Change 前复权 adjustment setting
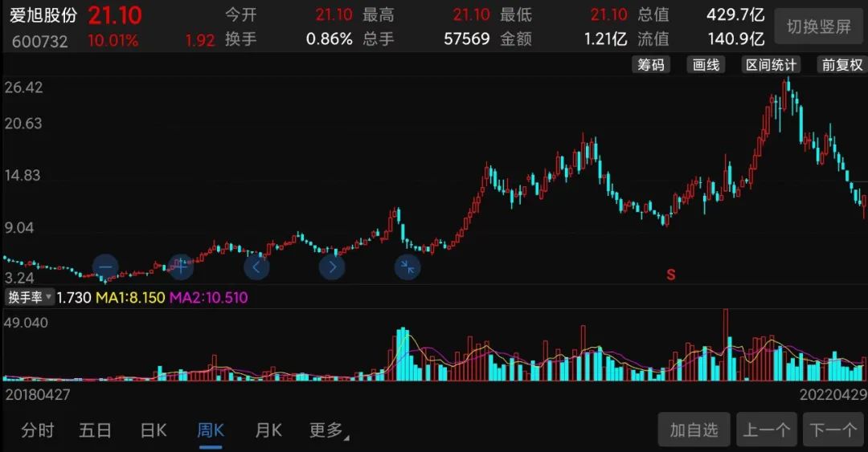Image resolution: width=868 pixels, height=452 pixels. (x=842, y=65)
